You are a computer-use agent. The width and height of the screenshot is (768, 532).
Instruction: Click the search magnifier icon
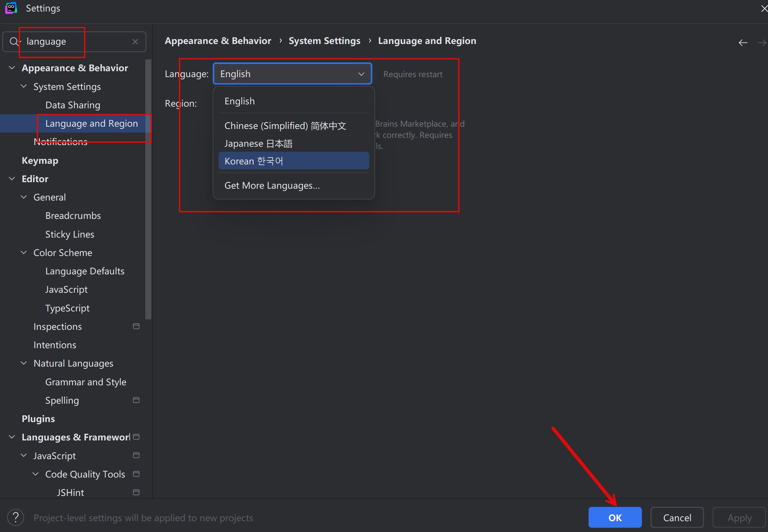coord(13,42)
